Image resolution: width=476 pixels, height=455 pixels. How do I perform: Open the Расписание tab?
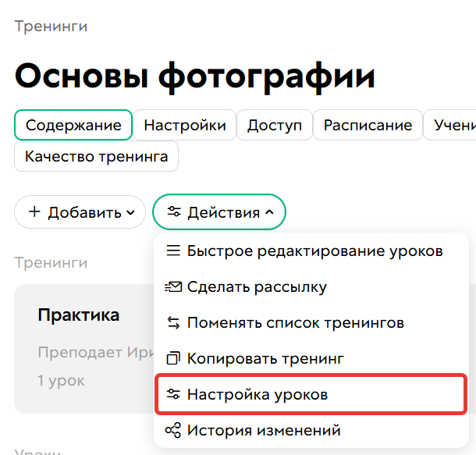(x=368, y=125)
